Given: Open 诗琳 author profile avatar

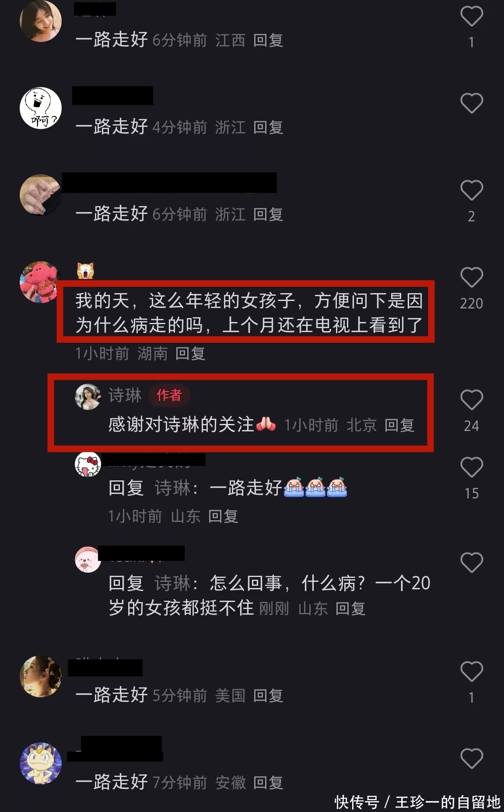Looking at the screenshot, I should tap(88, 397).
